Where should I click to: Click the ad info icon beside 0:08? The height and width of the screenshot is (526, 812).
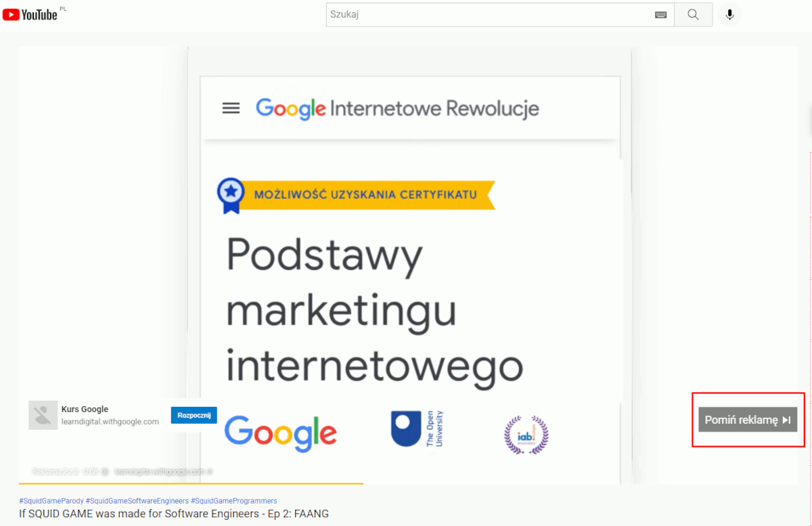[105, 472]
